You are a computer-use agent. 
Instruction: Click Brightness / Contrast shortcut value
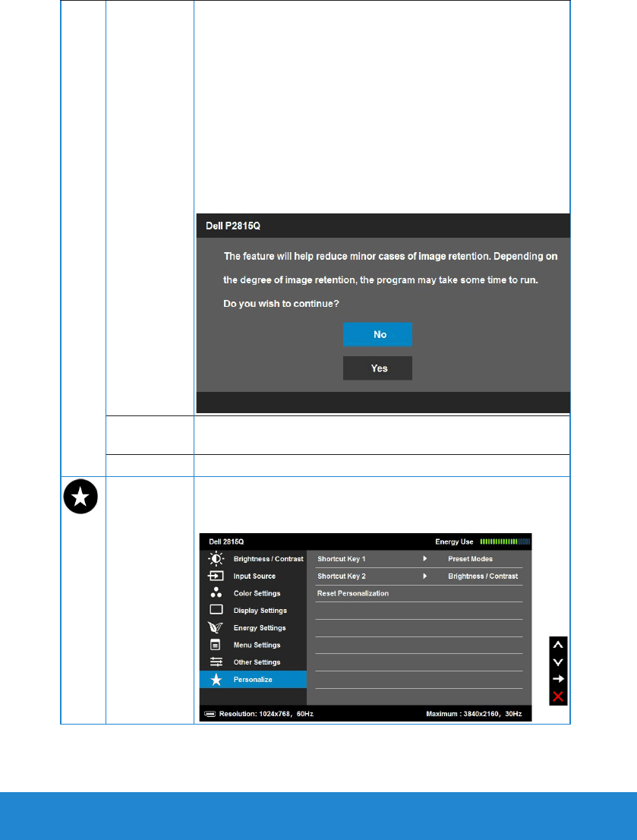point(483,576)
